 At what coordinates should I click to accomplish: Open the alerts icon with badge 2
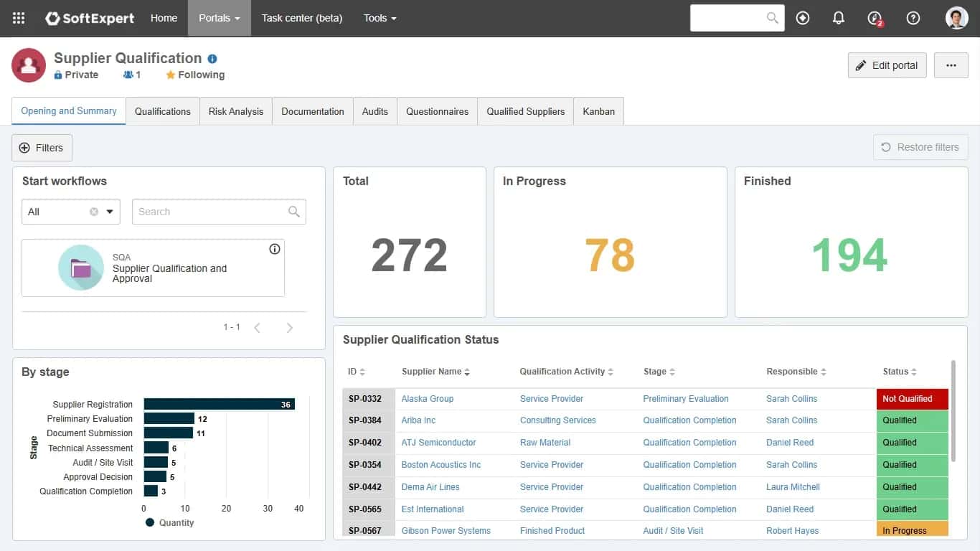pyautogui.click(x=875, y=19)
